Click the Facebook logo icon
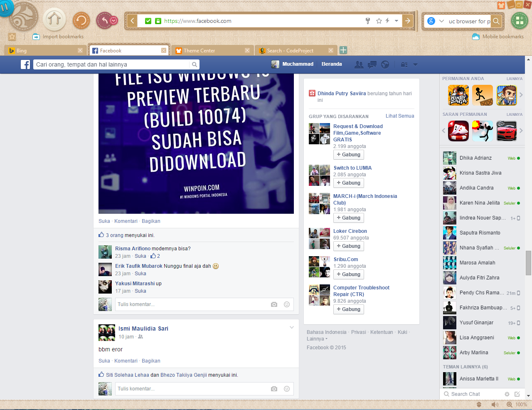Image resolution: width=532 pixels, height=410 pixels. tap(26, 64)
